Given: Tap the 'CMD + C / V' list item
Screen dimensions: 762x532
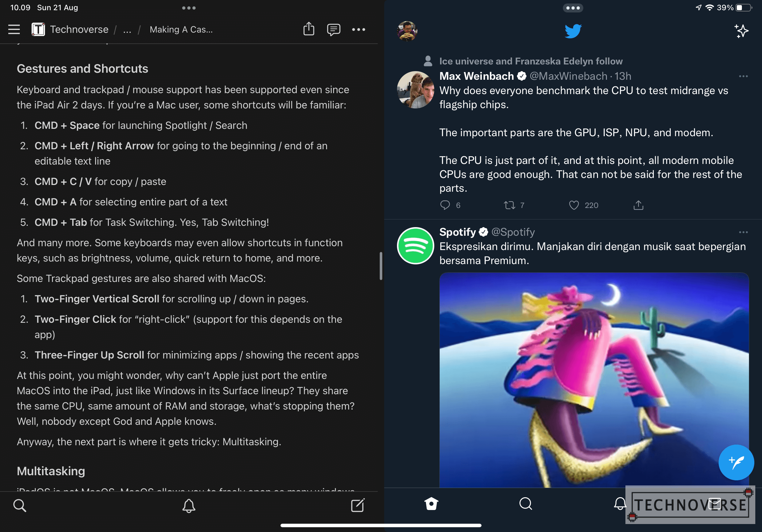Looking at the screenshot, I should [100, 181].
